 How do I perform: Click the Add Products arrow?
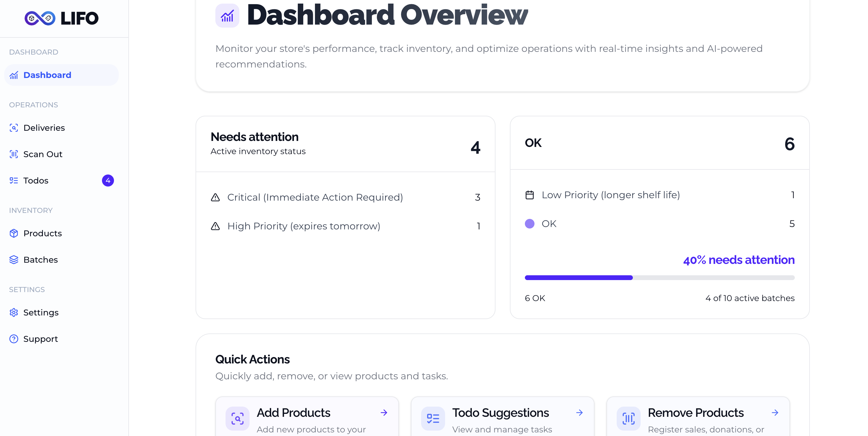384,412
